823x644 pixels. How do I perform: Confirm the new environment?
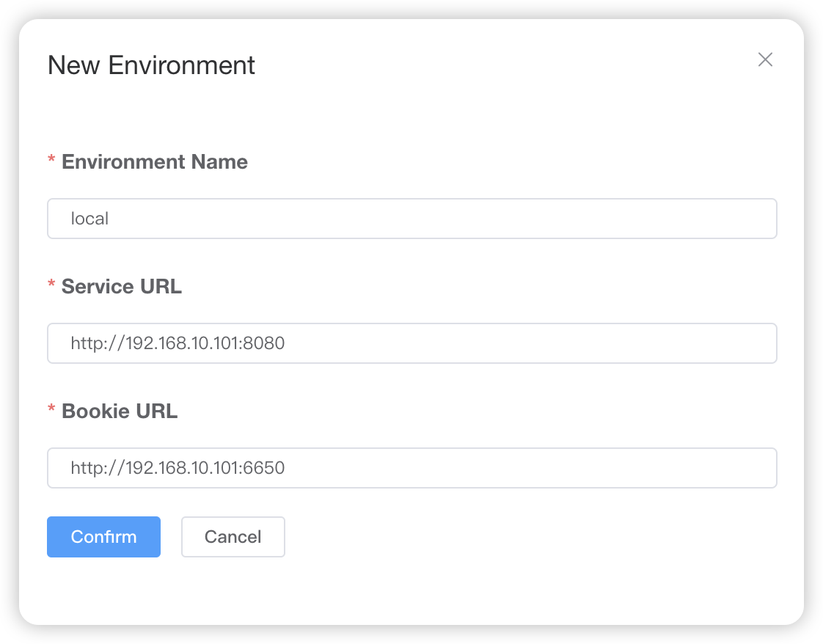pos(104,537)
